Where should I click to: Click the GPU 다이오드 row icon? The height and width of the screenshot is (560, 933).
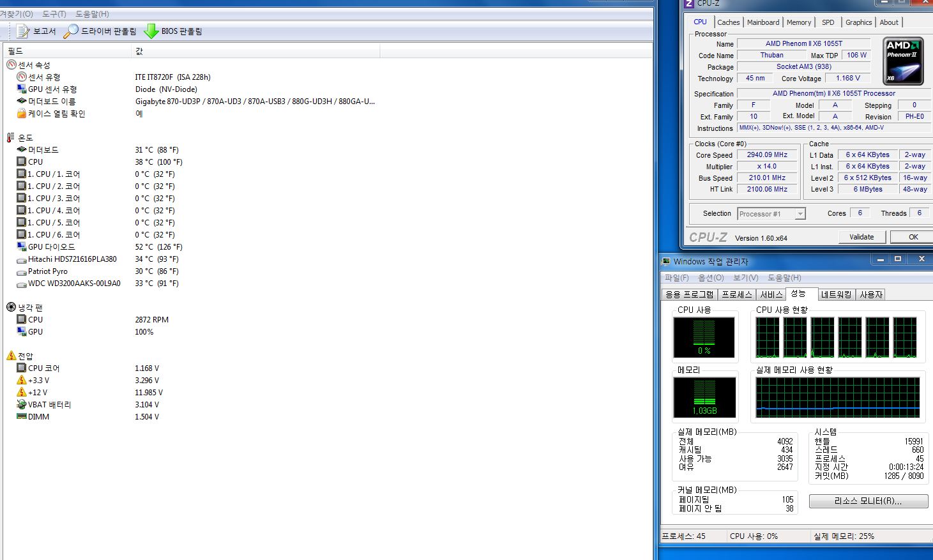point(22,247)
